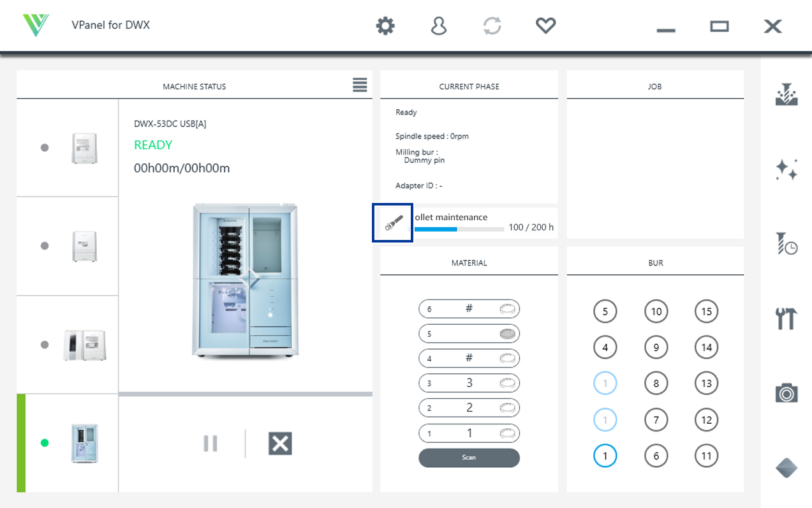The width and height of the screenshot is (812, 508).
Task: Select bur position 13
Action: click(x=706, y=384)
